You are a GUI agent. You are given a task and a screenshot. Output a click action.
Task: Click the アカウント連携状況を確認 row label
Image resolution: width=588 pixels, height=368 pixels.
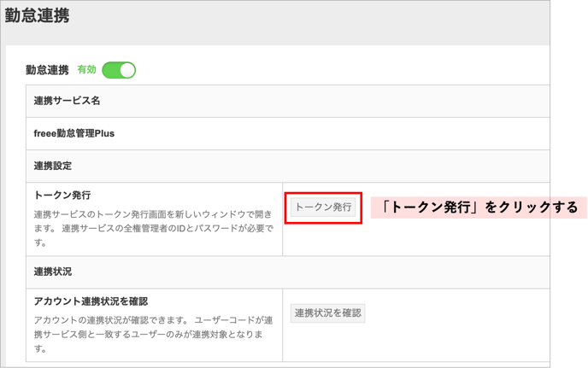coord(91,301)
